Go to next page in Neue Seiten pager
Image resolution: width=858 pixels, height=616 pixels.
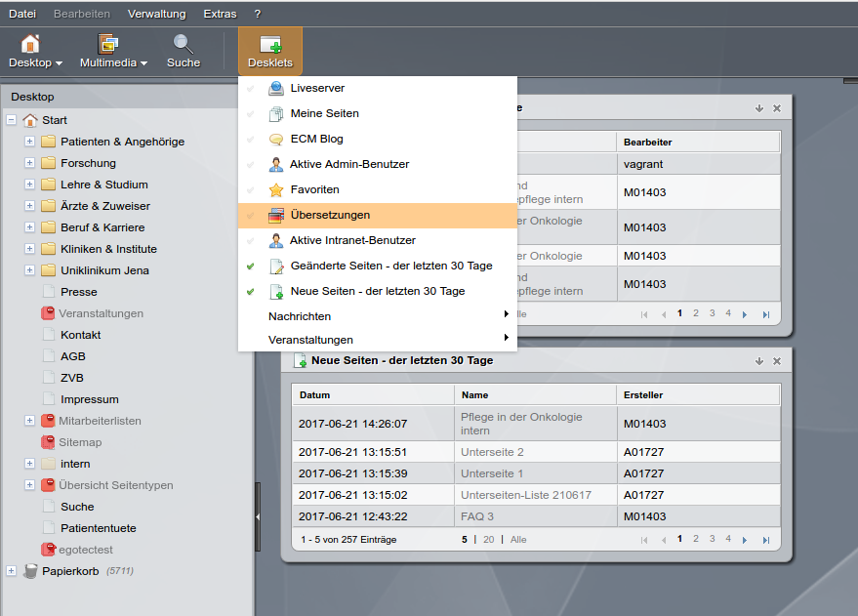click(745, 540)
